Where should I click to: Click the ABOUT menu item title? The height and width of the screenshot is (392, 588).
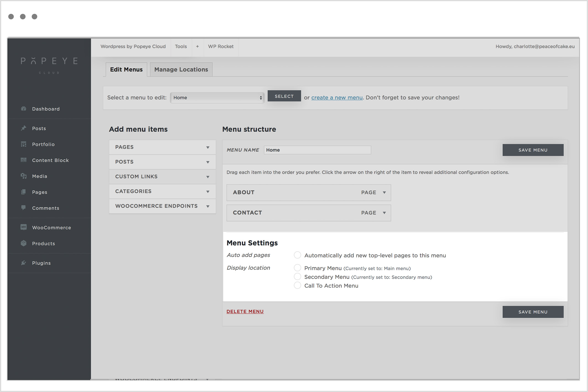pyautogui.click(x=244, y=192)
